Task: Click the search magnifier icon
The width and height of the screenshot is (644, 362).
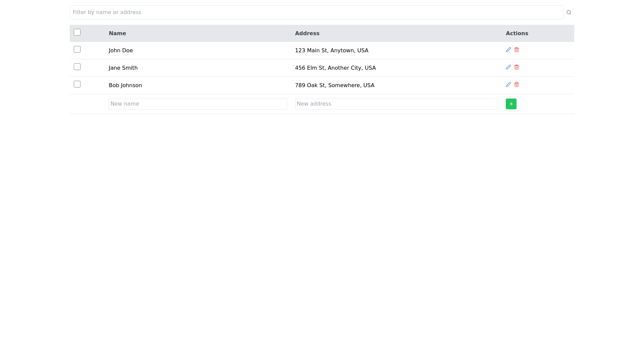Action: coord(569,12)
